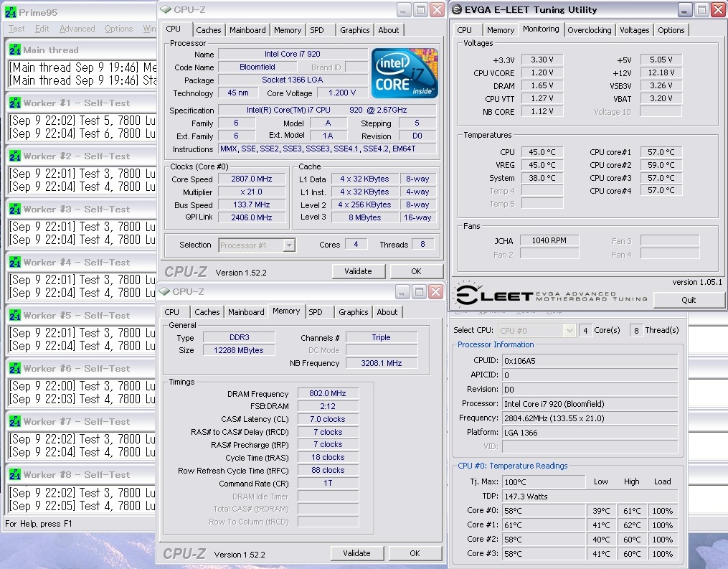This screenshot has height=569, width=728.
Task: Open the Test menu in Prime95
Action: pos(16,29)
